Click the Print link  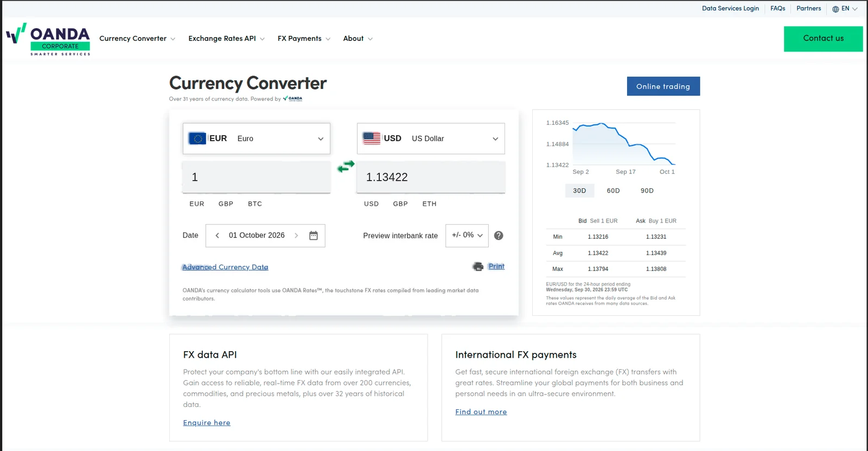point(496,266)
